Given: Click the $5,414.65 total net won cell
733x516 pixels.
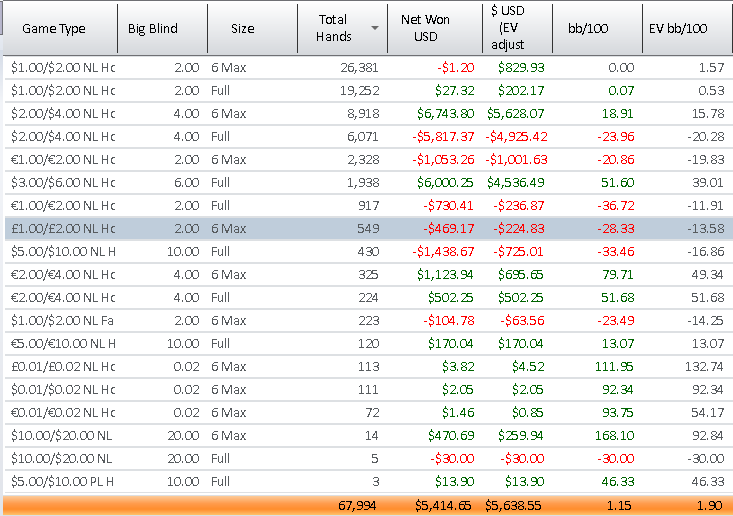Looking at the screenshot, I should [x=443, y=506].
